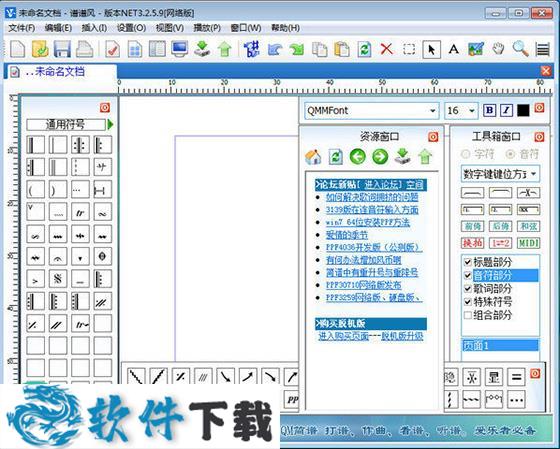Image resolution: width=560 pixels, height=449 pixels.
Task: Insert the tr trill symbol
Action: coord(80,212)
